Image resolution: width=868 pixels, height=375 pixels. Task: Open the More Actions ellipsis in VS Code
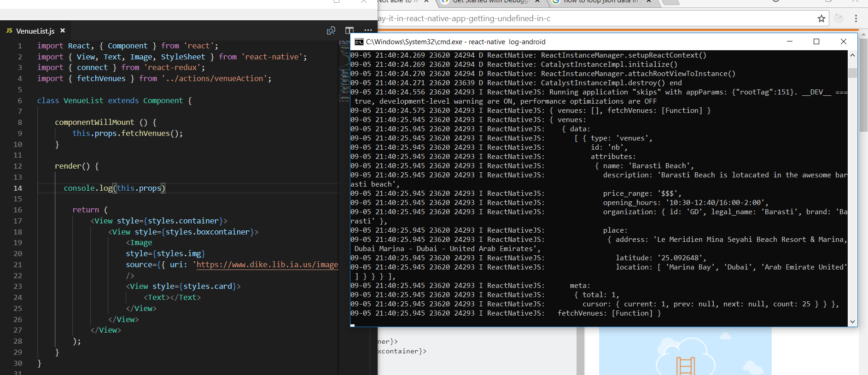pyautogui.click(x=368, y=30)
